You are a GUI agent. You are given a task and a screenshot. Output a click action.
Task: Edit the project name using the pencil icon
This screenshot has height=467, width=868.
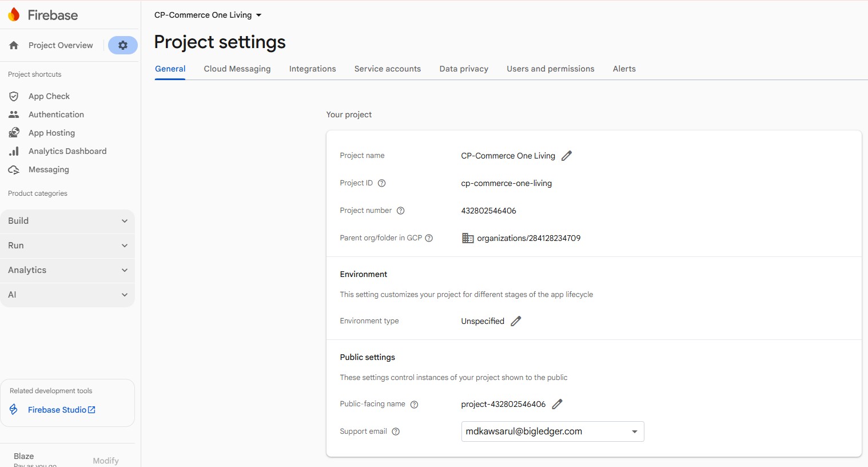click(566, 155)
